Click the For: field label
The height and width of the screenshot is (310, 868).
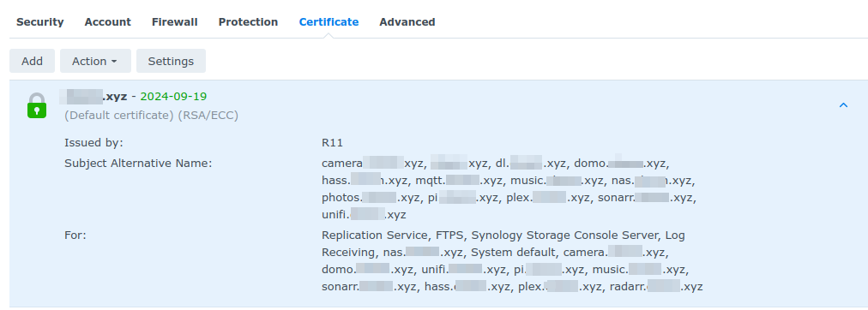(x=75, y=235)
